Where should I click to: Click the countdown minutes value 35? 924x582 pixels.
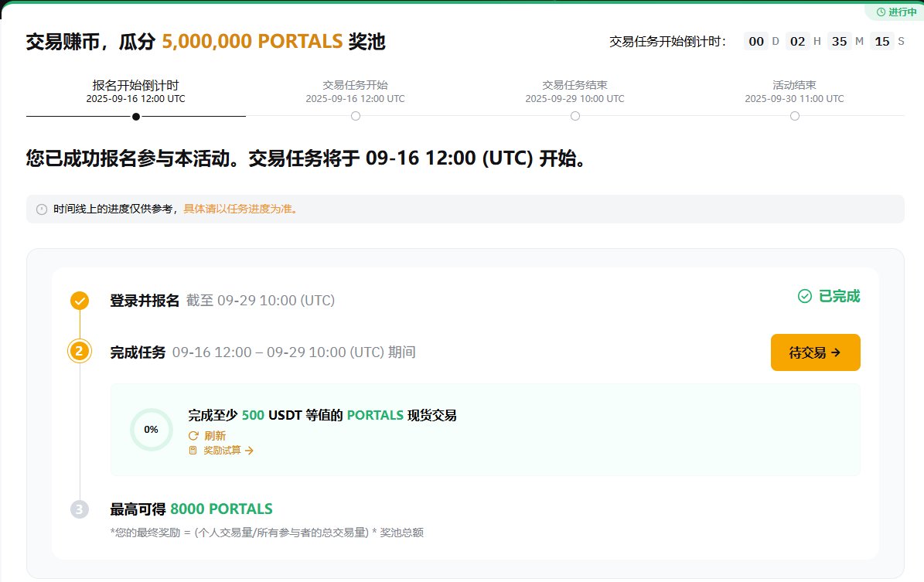(839, 41)
